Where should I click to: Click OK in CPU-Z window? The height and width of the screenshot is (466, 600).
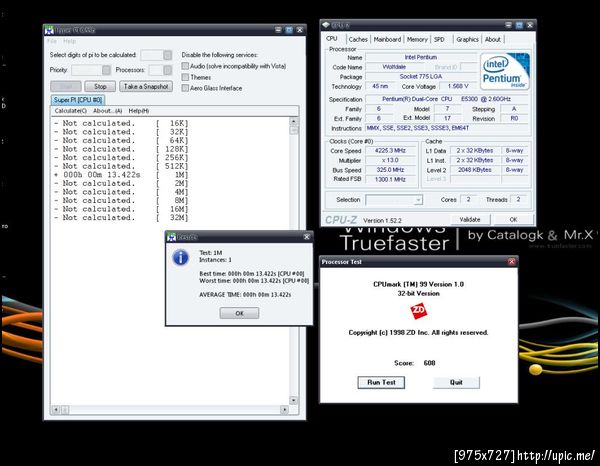click(x=513, y=220)
